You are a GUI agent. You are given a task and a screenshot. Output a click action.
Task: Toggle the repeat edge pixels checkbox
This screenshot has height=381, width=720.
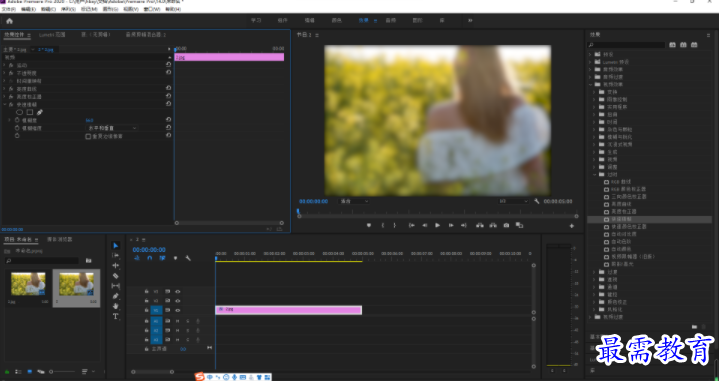pyautogui.click(x=88, y=136)
